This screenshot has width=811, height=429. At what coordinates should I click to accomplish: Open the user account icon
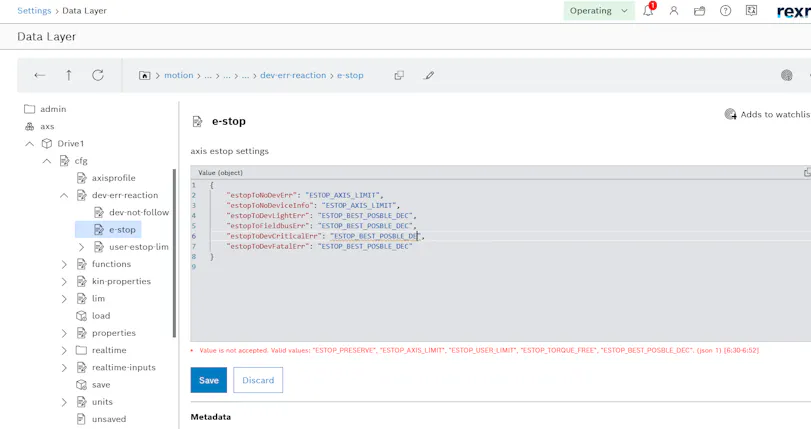click(x=673, y=10)
